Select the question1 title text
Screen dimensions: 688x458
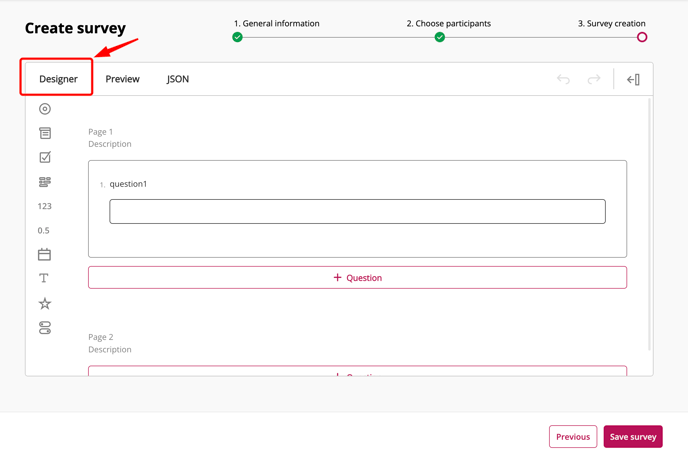(128, 184)
